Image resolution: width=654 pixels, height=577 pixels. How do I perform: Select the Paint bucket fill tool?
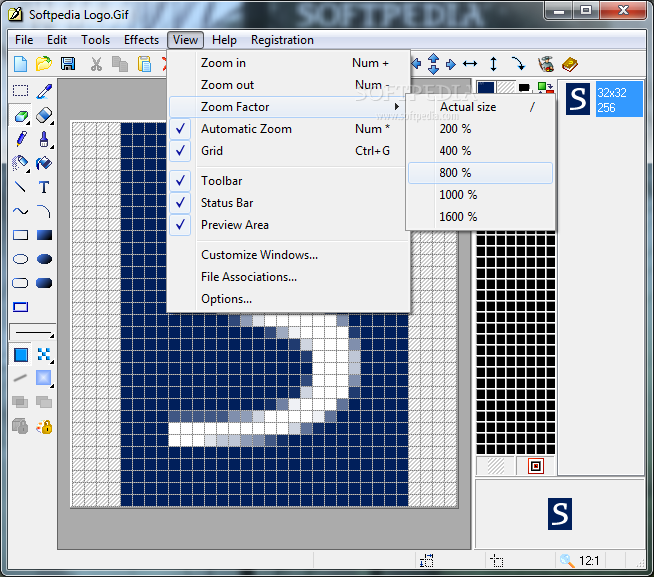coord(44,163)
